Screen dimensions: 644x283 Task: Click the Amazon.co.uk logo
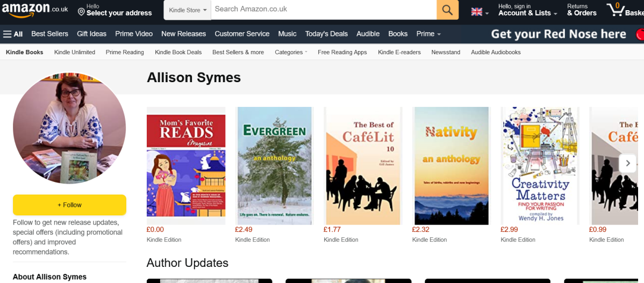click(33, 10)
